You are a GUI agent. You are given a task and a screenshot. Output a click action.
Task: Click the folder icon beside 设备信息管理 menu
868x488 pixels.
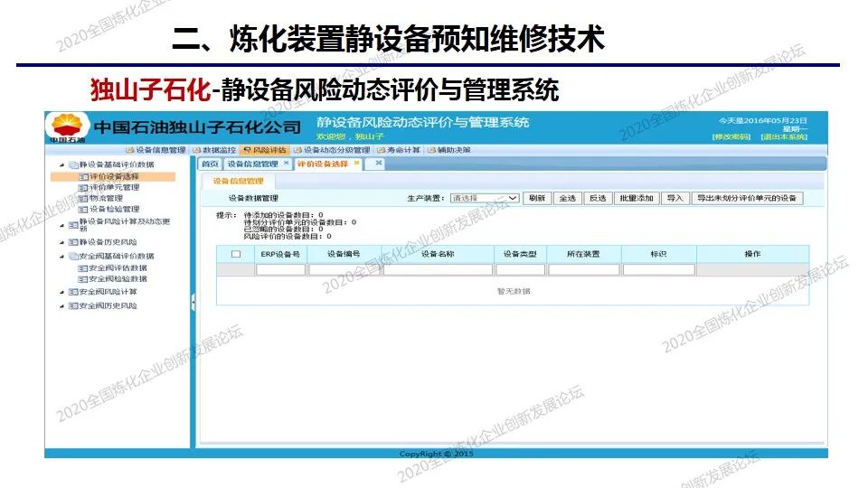(x=130, y=151)
